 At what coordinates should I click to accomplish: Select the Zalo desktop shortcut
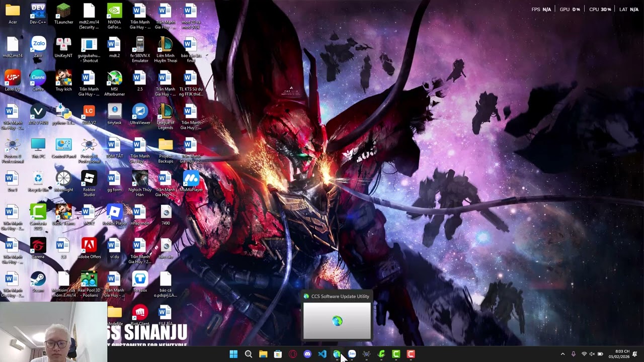[38, 47]
